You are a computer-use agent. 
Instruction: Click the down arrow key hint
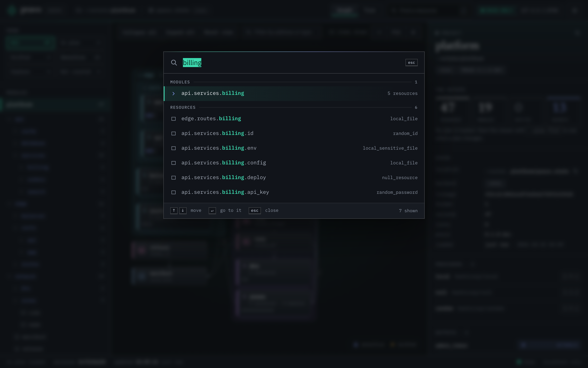[x=183, y=211]
